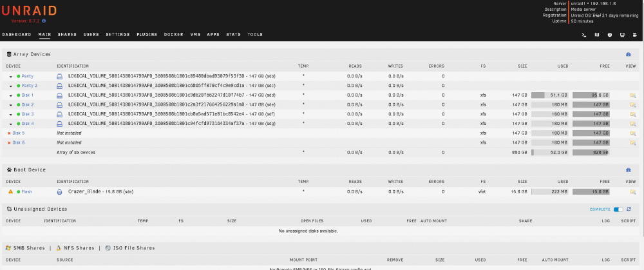Click the NFS Shares heading
The width and height of the screenshot is (644, 270).
[79, 248]
